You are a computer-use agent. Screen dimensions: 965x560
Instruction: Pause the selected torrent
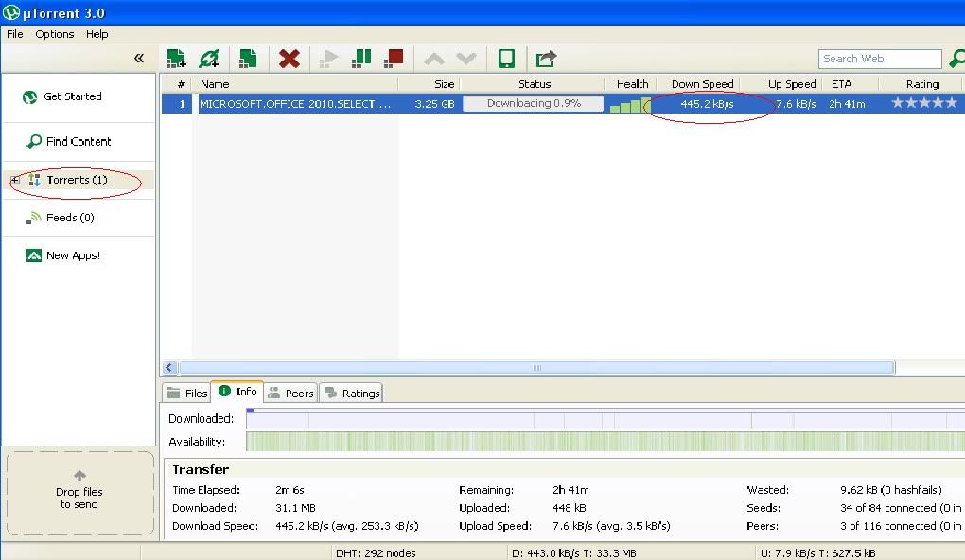tap(361, 59)
